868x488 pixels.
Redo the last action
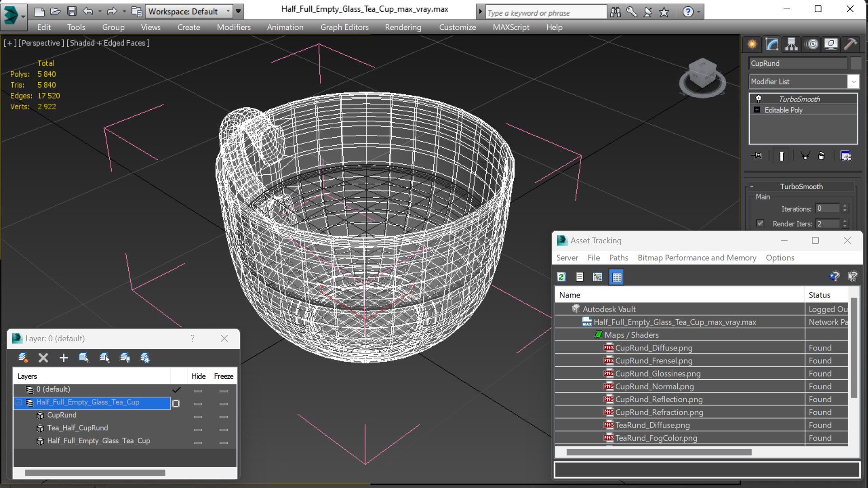pos(112,11)
